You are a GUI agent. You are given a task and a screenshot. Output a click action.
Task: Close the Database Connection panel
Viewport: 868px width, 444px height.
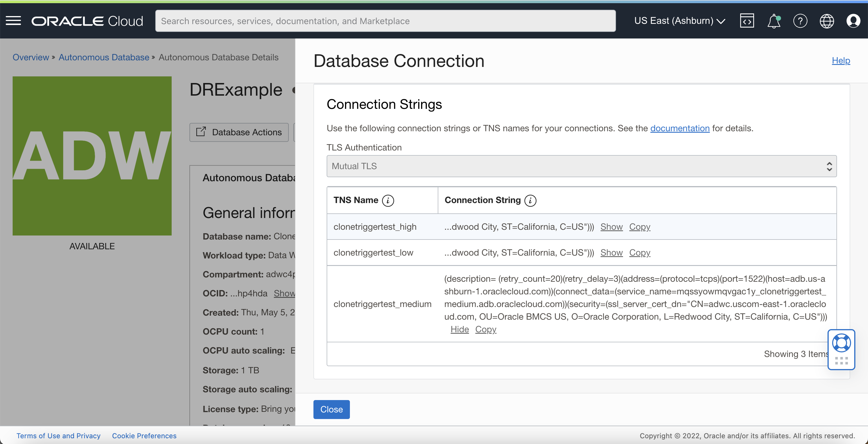coord(331,409)
